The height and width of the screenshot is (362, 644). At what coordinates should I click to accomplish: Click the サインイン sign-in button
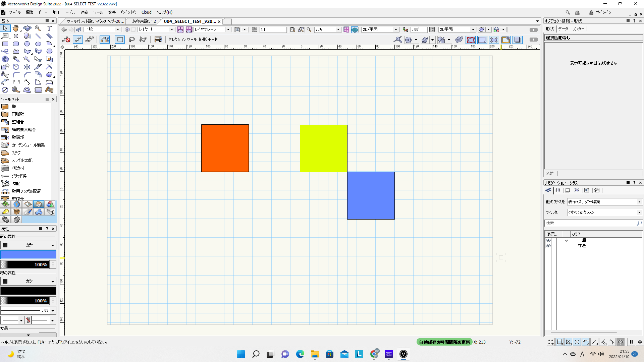pos(603,12)
